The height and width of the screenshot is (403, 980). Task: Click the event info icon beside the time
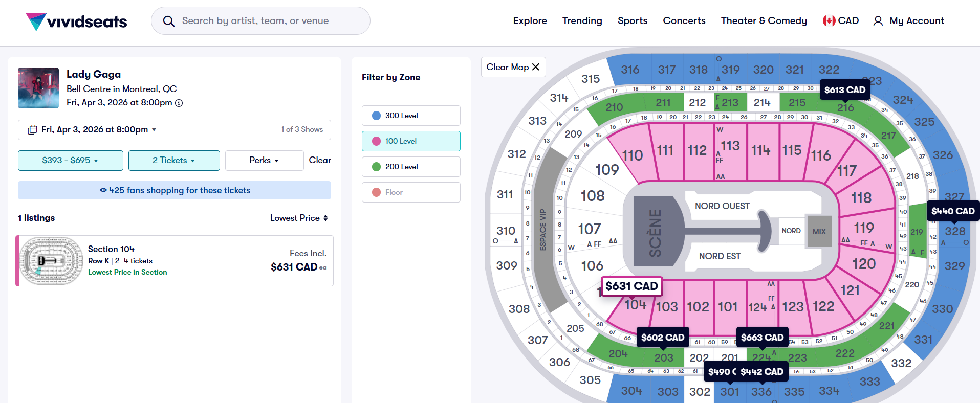179,103
